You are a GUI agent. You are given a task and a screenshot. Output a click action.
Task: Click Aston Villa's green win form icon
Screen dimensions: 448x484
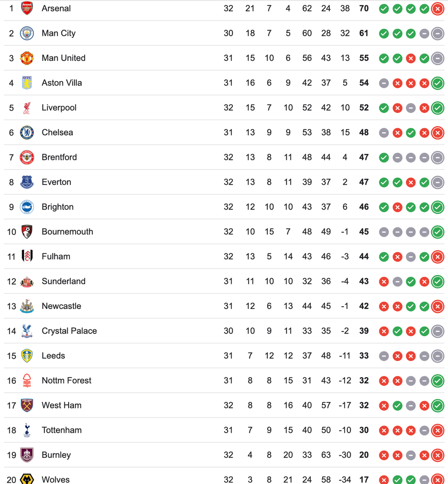tap(437, 83)
